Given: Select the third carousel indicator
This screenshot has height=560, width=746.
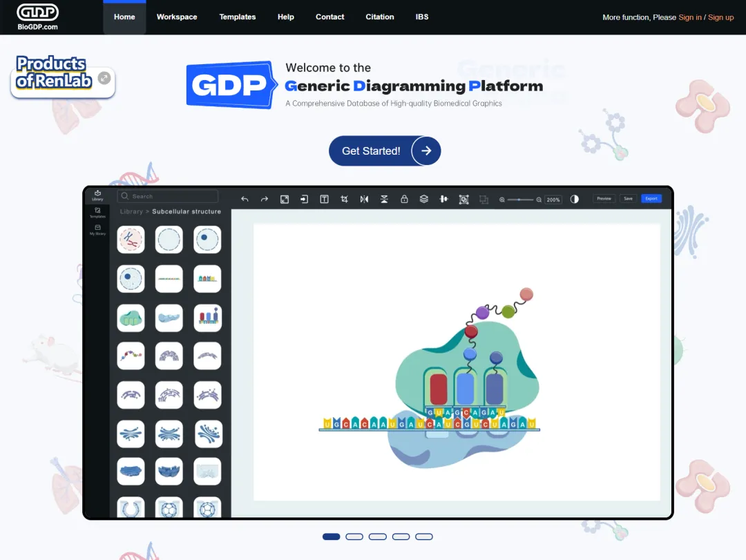Looking at the screenshot, I should pyautogui.click(x=378, y=537).
